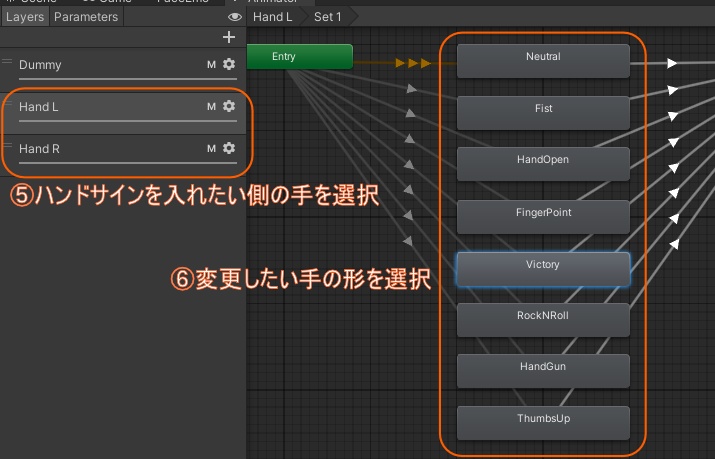The image size is (715, 459).
Task: Select the Fist state node
Action: tap(543, 113)
